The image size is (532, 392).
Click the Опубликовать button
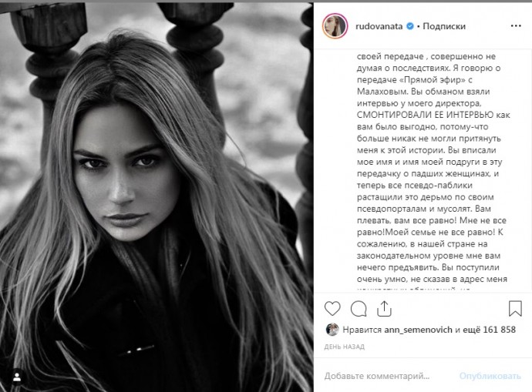[x=490, y=376]
